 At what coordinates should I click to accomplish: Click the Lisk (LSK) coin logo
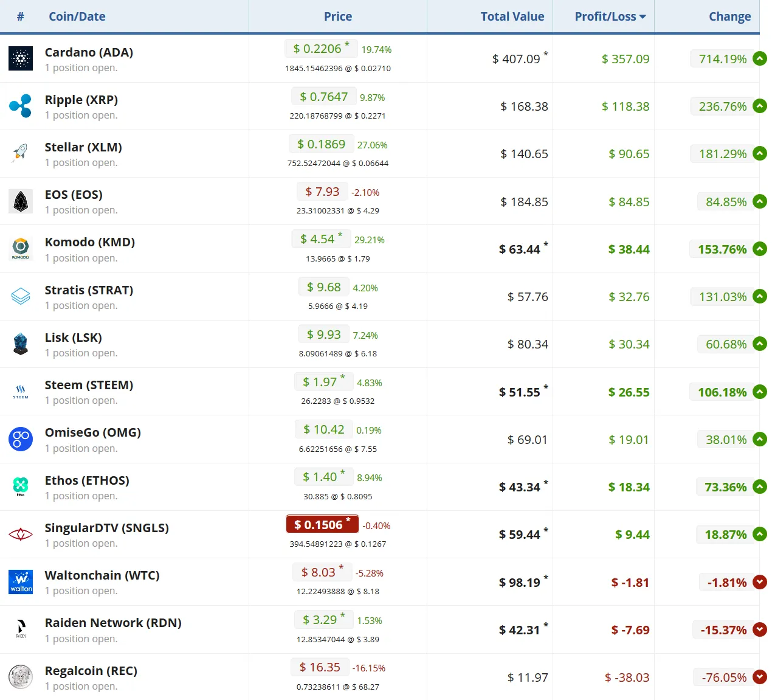click(21, 344)
